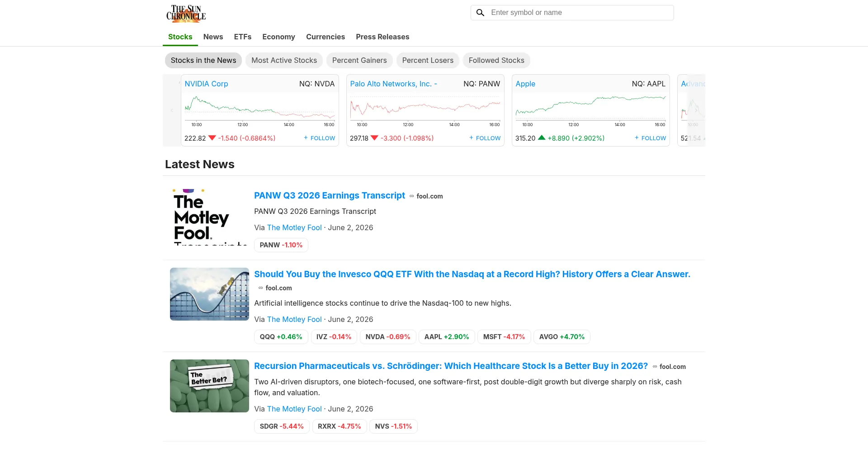Screen dimensions: 868x449
Task: View Followed Stocks
Action: pyautogui.click(x=496, y=60)
